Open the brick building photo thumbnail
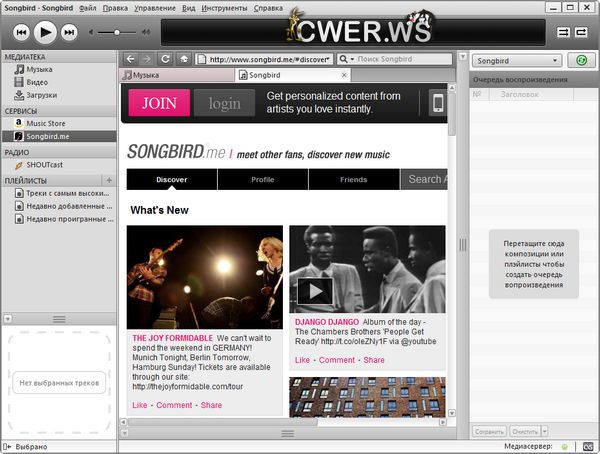600x454 pixels. 367,397
